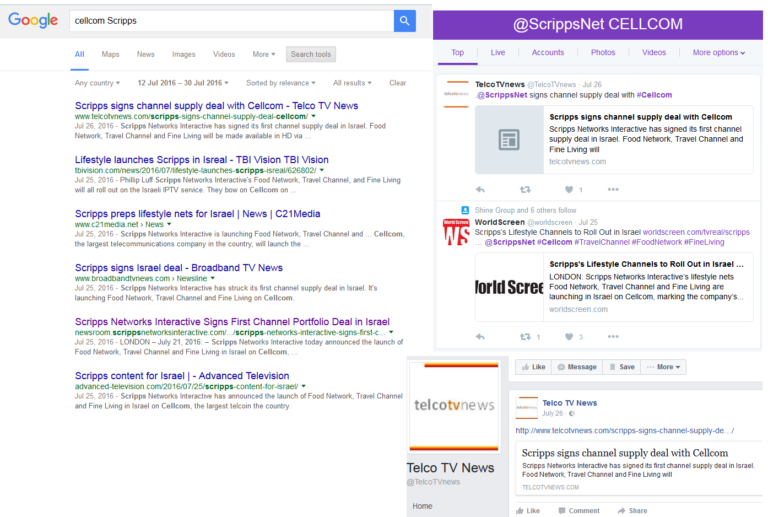Open the Scripps preps lifestyle nets C21Media result
768x517 pixels.
176,213
